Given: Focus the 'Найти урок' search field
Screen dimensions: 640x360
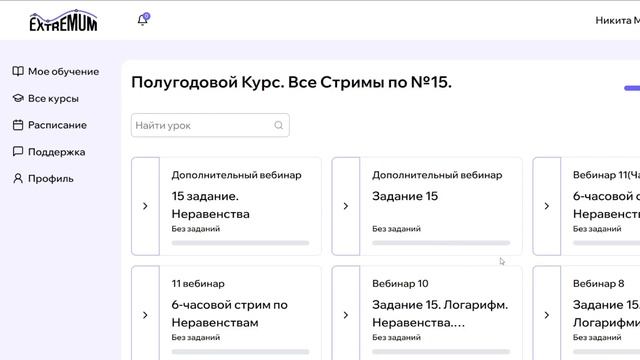Looking at the screenshot, I should 210,125.
